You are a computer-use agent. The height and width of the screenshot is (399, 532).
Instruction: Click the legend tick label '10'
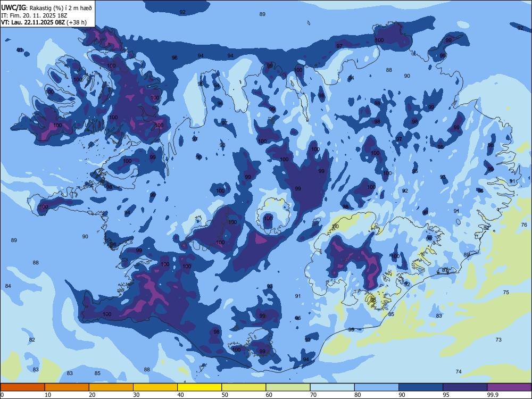coord(48,395)
